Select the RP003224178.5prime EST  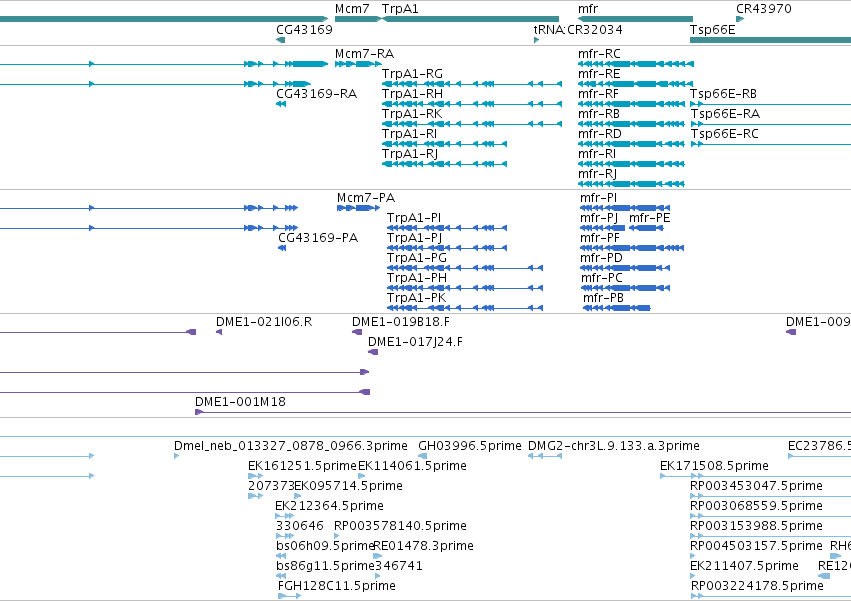(x=771, y=596)
